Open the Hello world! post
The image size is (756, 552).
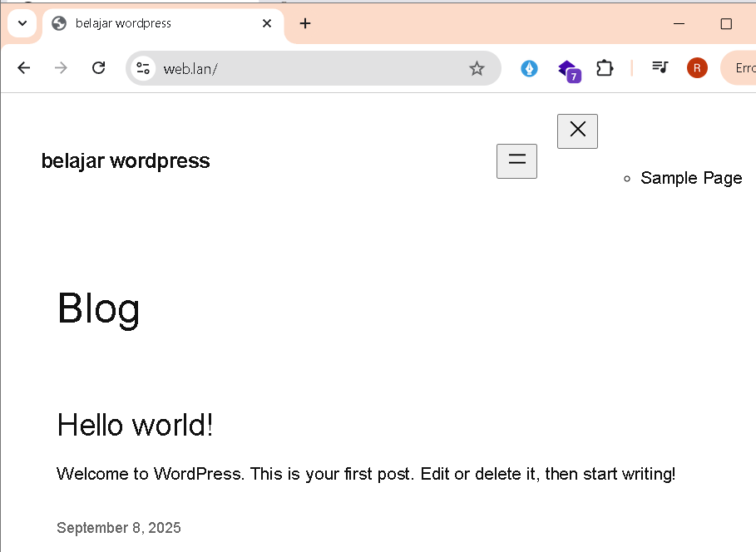(135, 425)
